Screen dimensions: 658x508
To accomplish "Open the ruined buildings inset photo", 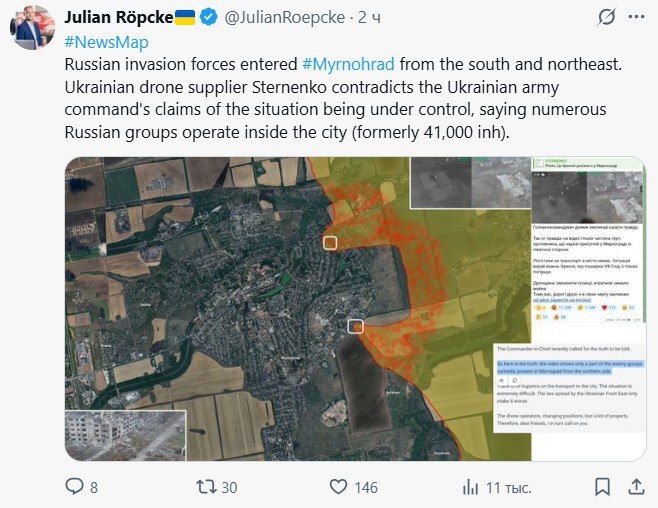I will [x=125, y=435].
